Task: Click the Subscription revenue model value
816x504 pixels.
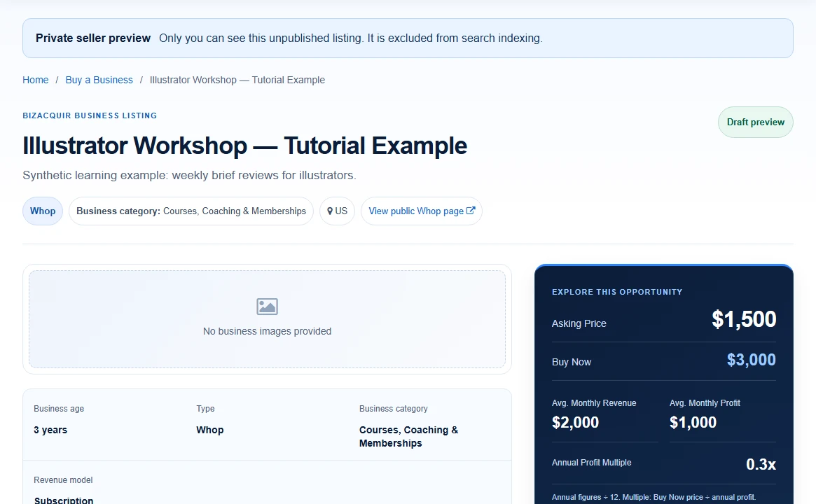Action: [64, 500]
